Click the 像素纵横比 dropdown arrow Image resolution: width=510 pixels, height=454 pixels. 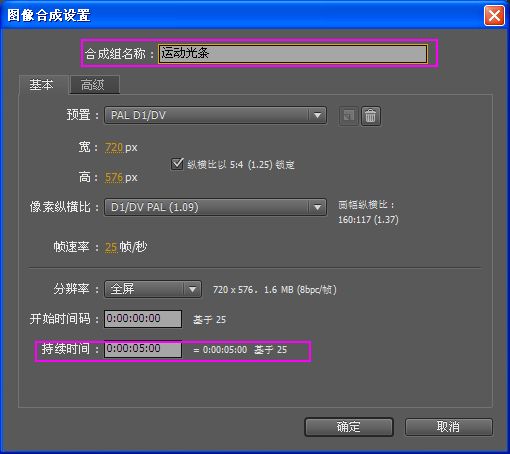317,207
